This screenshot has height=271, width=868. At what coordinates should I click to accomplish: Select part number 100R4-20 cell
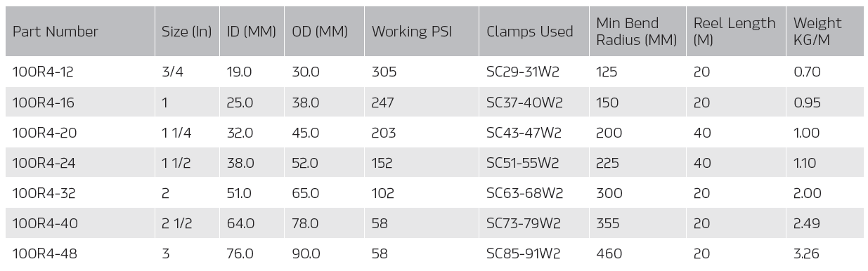click(x=44, y=133)
